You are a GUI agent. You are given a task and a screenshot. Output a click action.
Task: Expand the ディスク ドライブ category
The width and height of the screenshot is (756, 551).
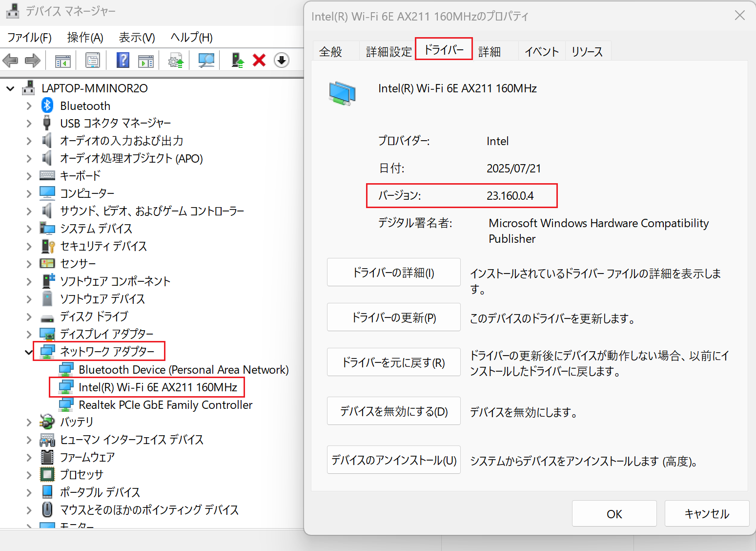(x=29, y=317)
